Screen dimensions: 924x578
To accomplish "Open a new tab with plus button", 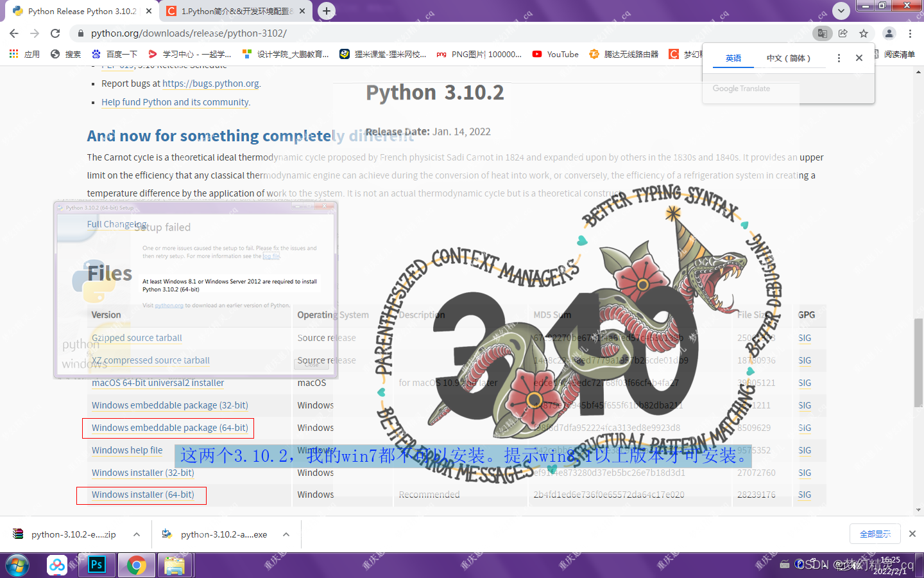I will pos(327,11).
